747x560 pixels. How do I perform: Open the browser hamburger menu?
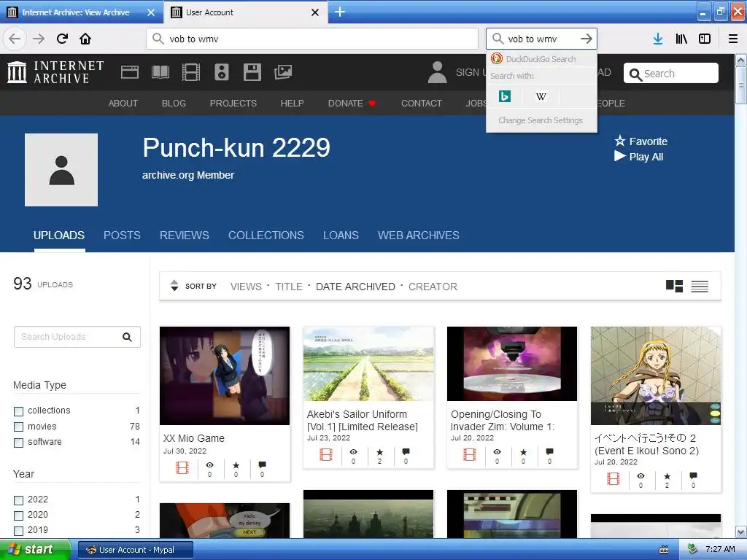(732, 39)
